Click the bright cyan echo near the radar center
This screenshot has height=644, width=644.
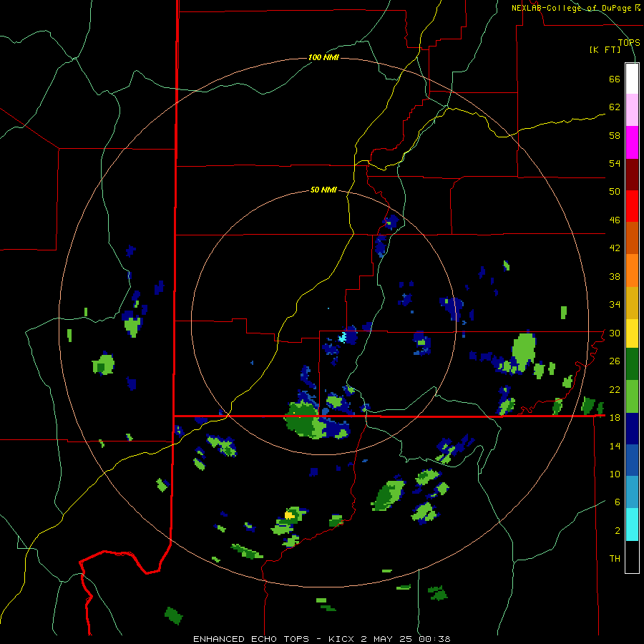point(342,338)
